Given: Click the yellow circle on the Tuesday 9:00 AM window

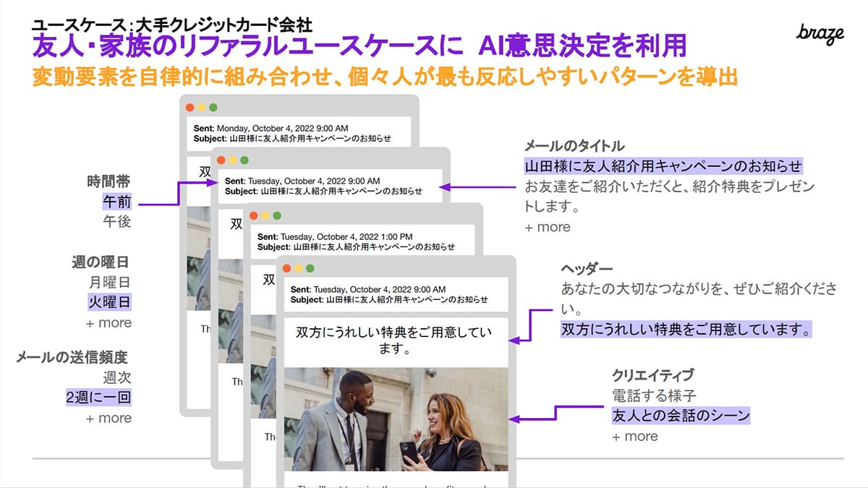Looking at the screenshot, I should click(231, 160).
